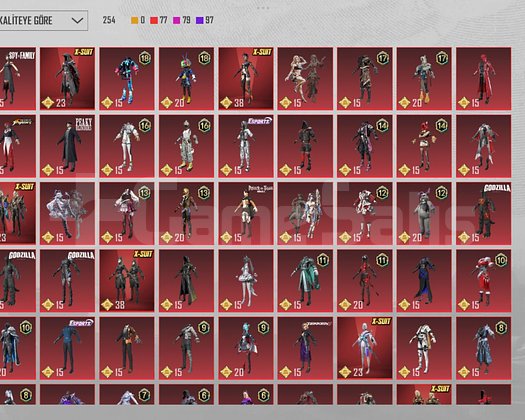This screenshot has width=525, height=420.
Task: Pick the twin-character X-Suit valued 38
Action: [127, 281]
